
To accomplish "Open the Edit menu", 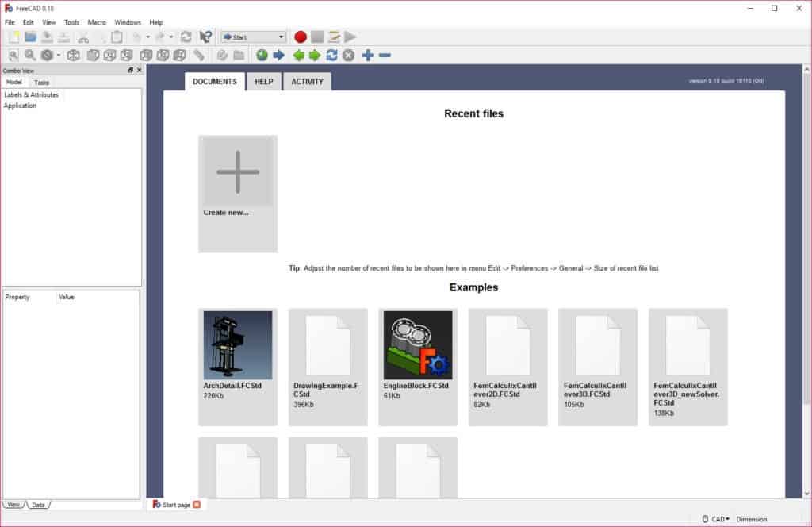I will (29, 22).
